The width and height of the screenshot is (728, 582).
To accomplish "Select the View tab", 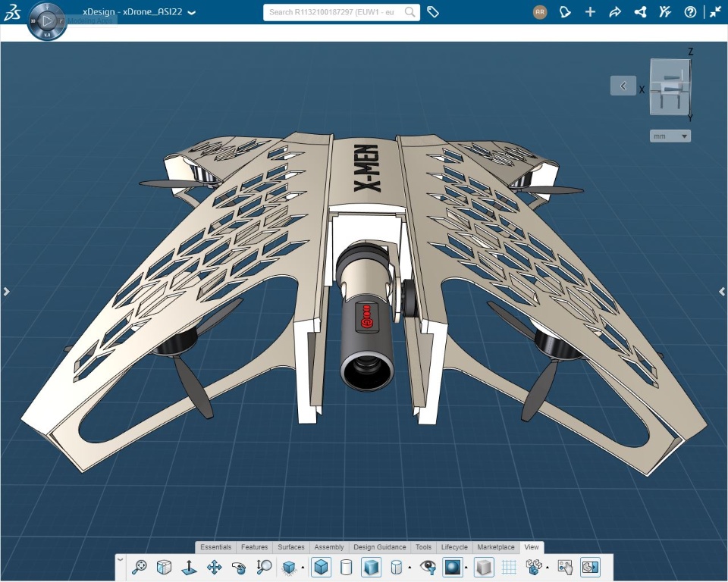I will click(x=532, y=547).
